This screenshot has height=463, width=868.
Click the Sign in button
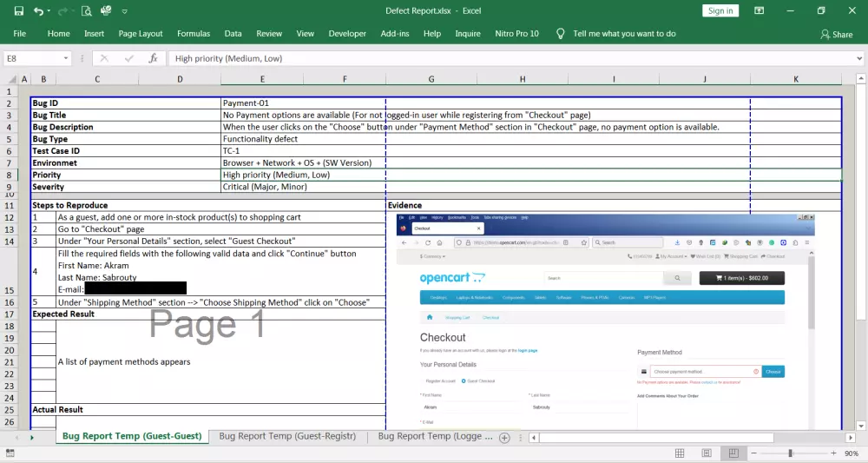[720, 11]
